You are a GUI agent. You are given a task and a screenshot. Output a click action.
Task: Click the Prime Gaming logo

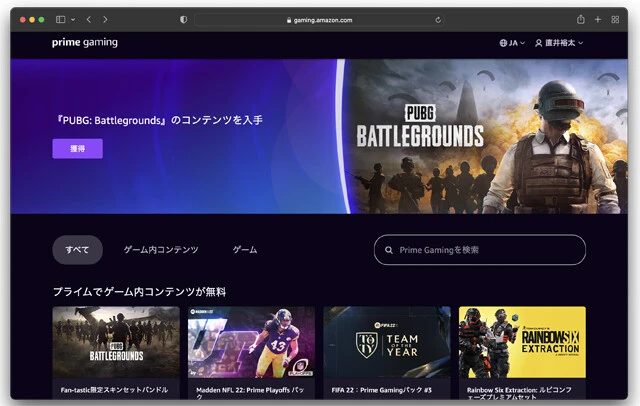coord(85,43)
